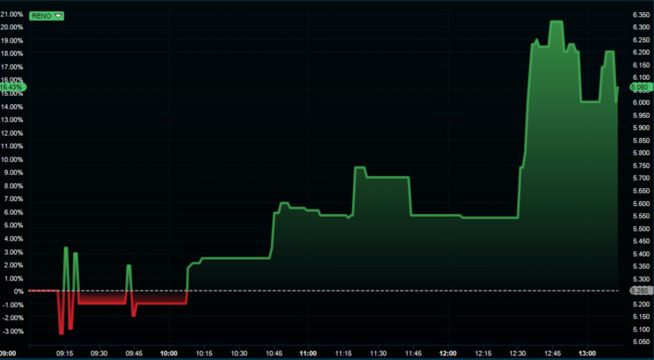Select the 10:00 time axis label

tap(169, 353)
